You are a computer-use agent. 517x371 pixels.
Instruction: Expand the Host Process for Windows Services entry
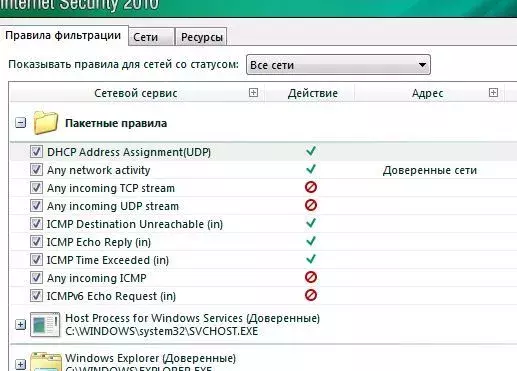20,324
